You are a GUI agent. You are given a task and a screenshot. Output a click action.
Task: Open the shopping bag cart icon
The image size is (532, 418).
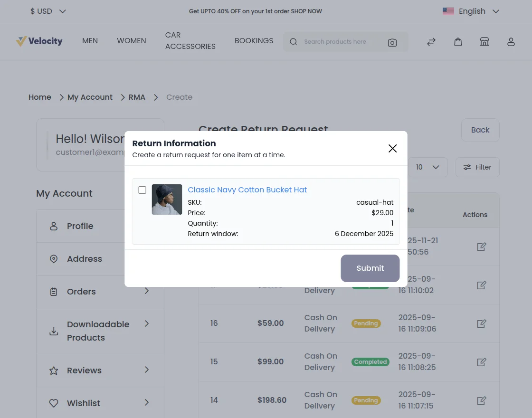click(x=458, y=42)
